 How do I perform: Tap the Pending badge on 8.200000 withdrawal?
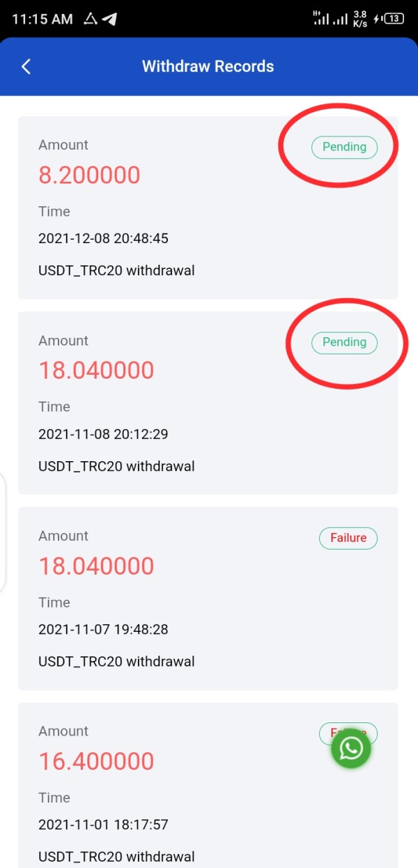[344, 147]
